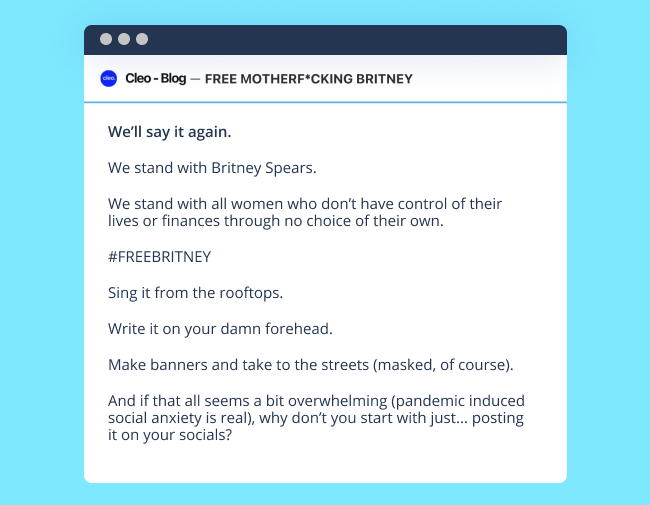The image size is (650, 505).
Task: Click the first gray window dot
Action: [x=106, y=39]
